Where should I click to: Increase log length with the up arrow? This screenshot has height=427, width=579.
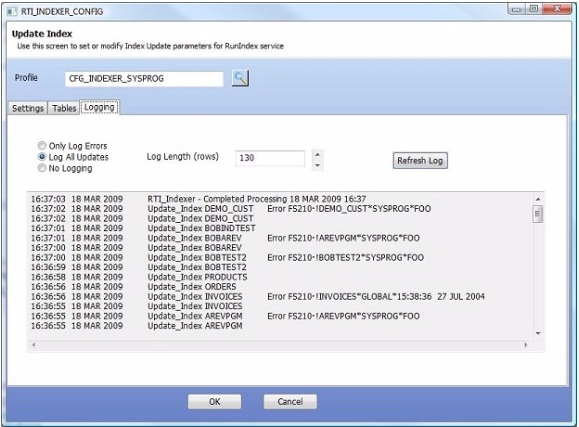pyautogui.click(x=318, y=154)
